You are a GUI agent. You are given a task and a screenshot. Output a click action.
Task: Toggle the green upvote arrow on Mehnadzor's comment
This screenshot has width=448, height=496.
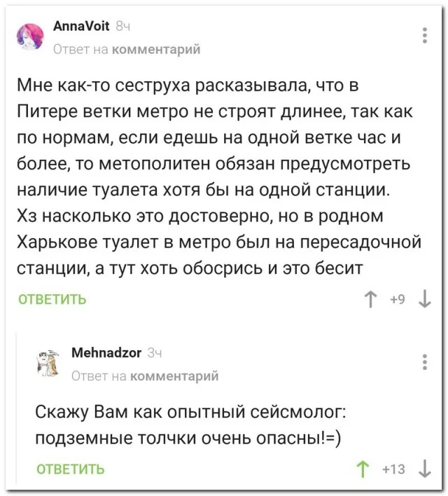pos(363,469)
